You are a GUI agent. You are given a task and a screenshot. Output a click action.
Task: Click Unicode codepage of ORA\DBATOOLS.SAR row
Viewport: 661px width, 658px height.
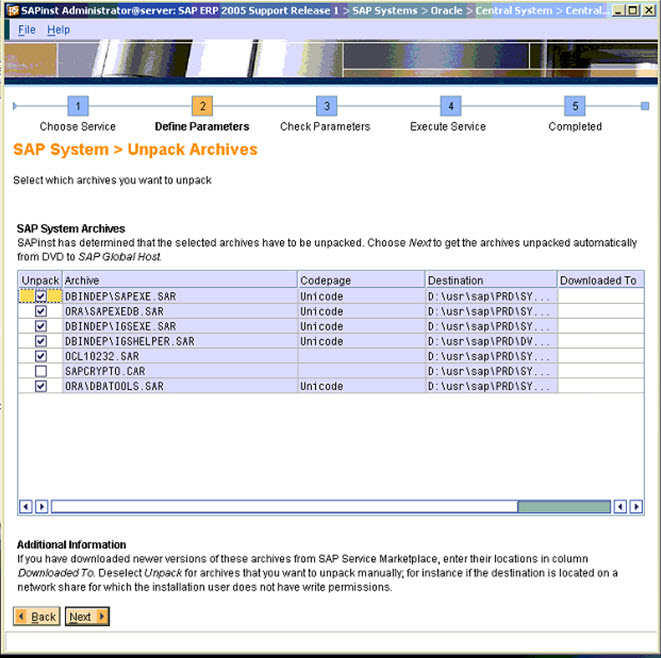click(x=361, y=386)
